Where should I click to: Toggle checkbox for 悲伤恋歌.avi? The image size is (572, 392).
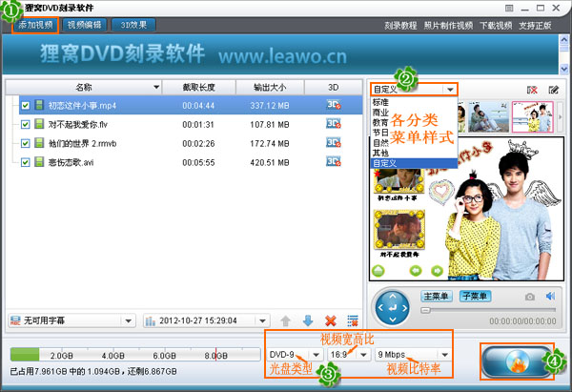click(25, 162)
